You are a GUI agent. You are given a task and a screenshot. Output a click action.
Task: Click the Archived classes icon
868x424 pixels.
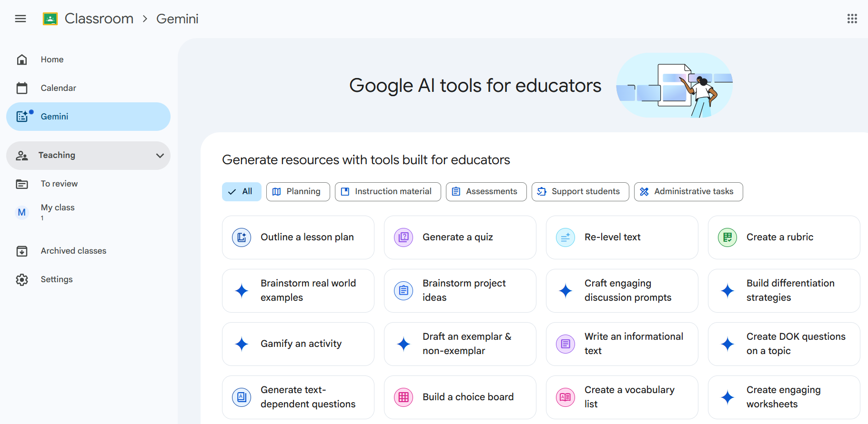(22, 251)
